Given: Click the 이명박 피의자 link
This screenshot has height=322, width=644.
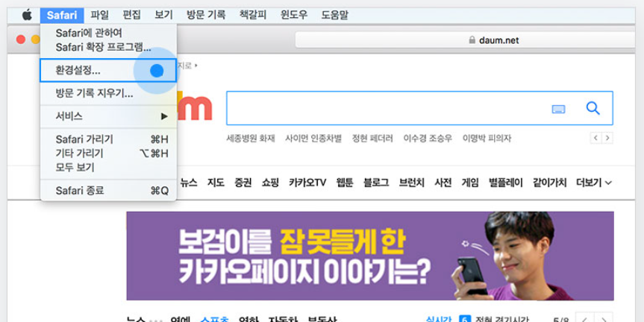Looking at the screenshot, I should 487,138.
